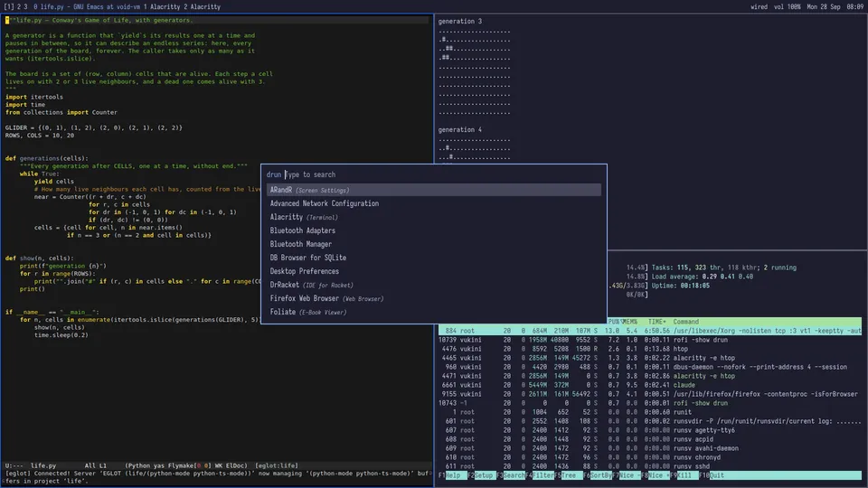The width and height of the screenshot is (868, 488).
Task: Click the htop 'Uptime: 00:18:05' readout
Action: click(680, 286)
